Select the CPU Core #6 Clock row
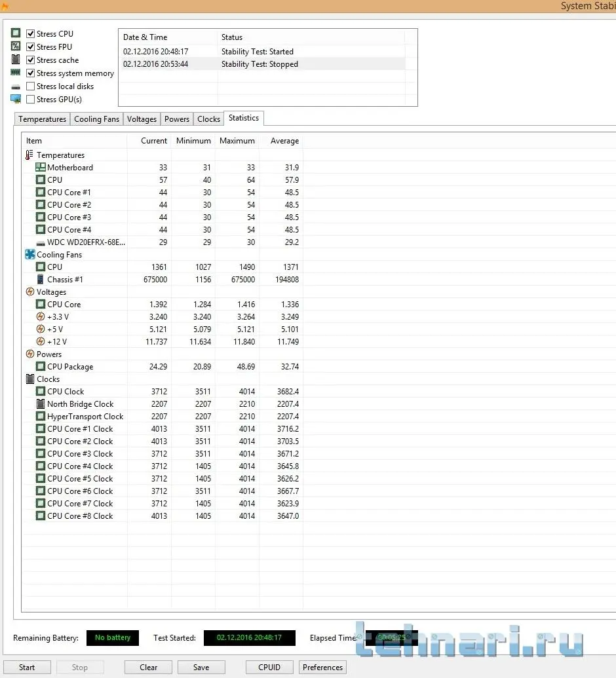 pyautogui.click(x=163, y=491)
